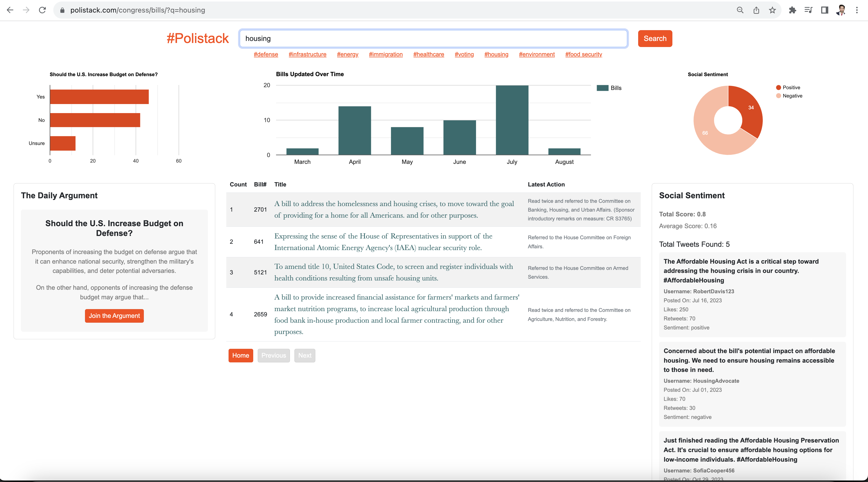This screenshot has height=482, width=868.
Task: Open the browser extensions puzzle icon
Action: point(793,10)
